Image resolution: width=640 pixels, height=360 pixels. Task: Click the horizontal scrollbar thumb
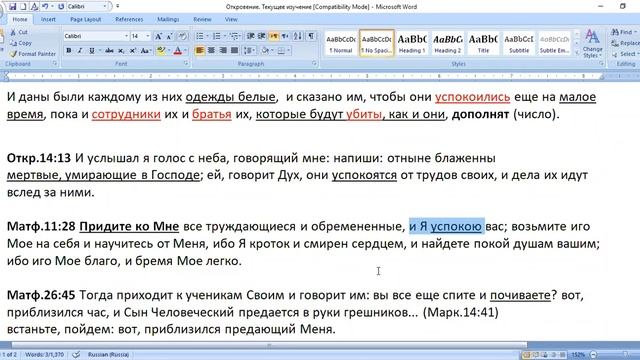[x=269, y=345]
